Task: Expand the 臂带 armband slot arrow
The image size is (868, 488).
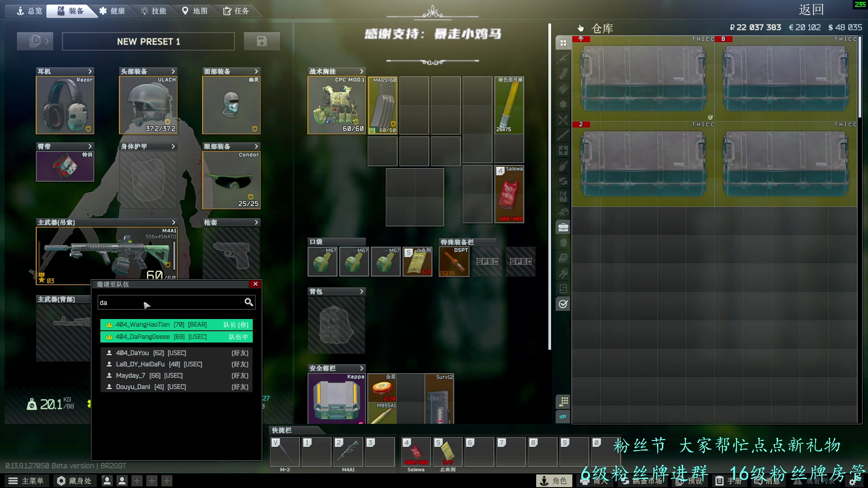Action: coord(90,146)
